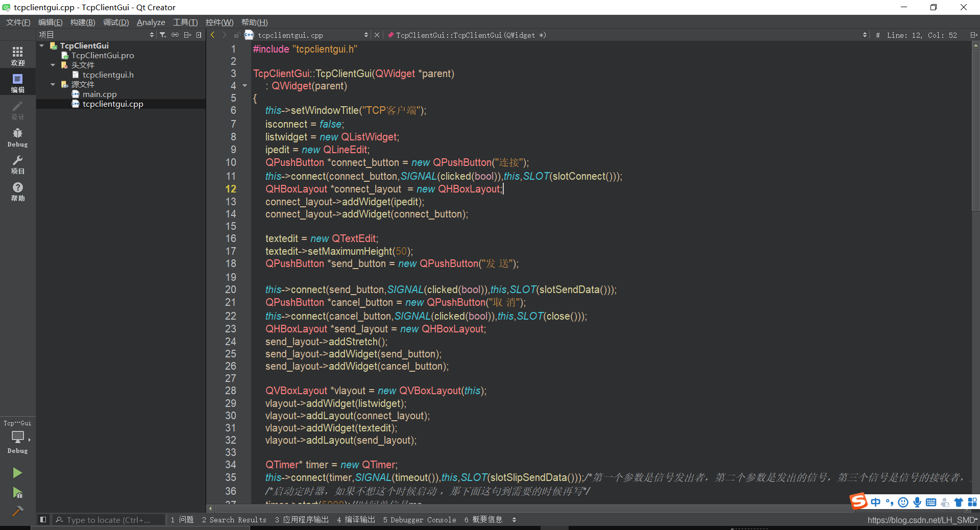The height and width of the screenshot is (530, 980).
Task: Click the Type to locate search field
Action: 109,519
